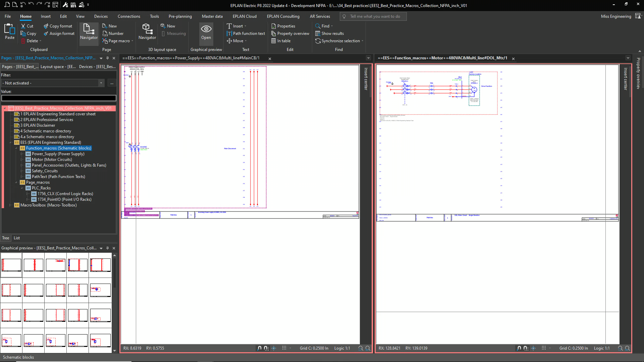Viewport: 644px width, 362px height.
Task: Click Copy format brush icon
Action: pos(46,26)
